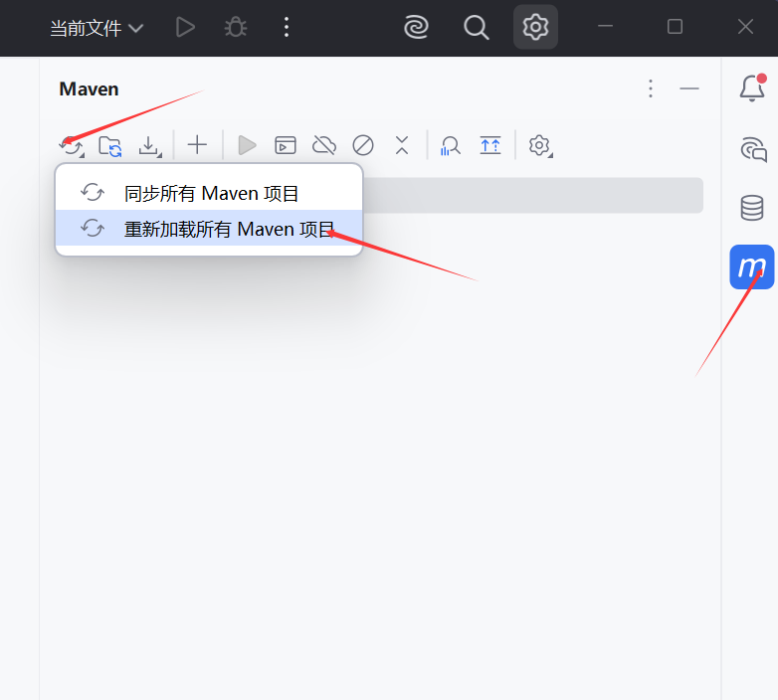Start debugging with the bug icon

point(236,27)
